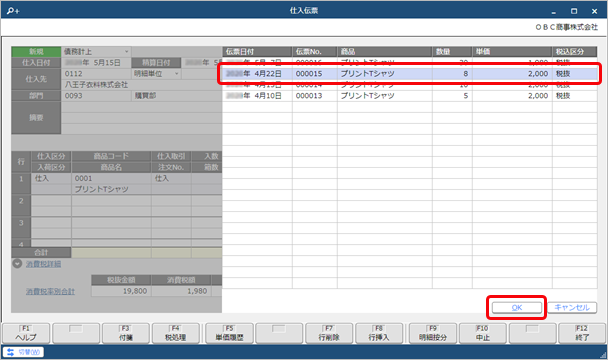The height and width of the screenshot is (360, 608).
Task: Click unit price 2,000 in row 000015
Action: (x=538, y=74)
